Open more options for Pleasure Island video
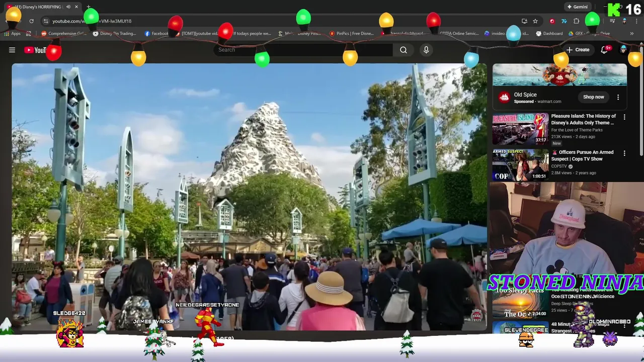This screenshot has height=362, width=644. pos(624,117)
